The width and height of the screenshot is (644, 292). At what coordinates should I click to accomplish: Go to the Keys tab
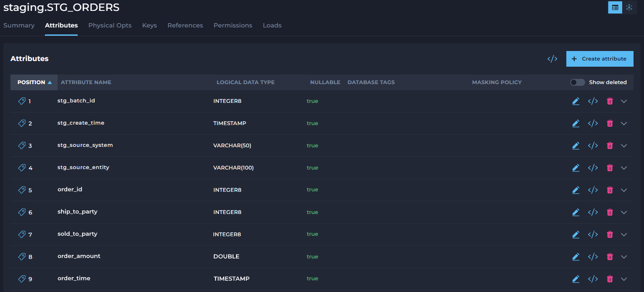[150, 25]
